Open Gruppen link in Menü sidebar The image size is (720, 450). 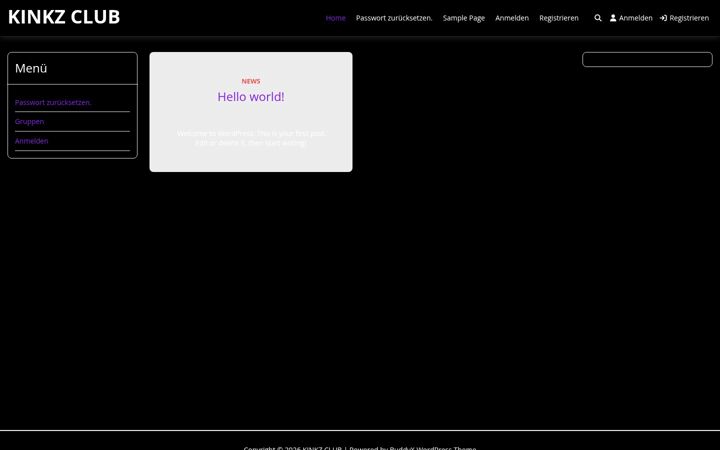coord(29,122)
